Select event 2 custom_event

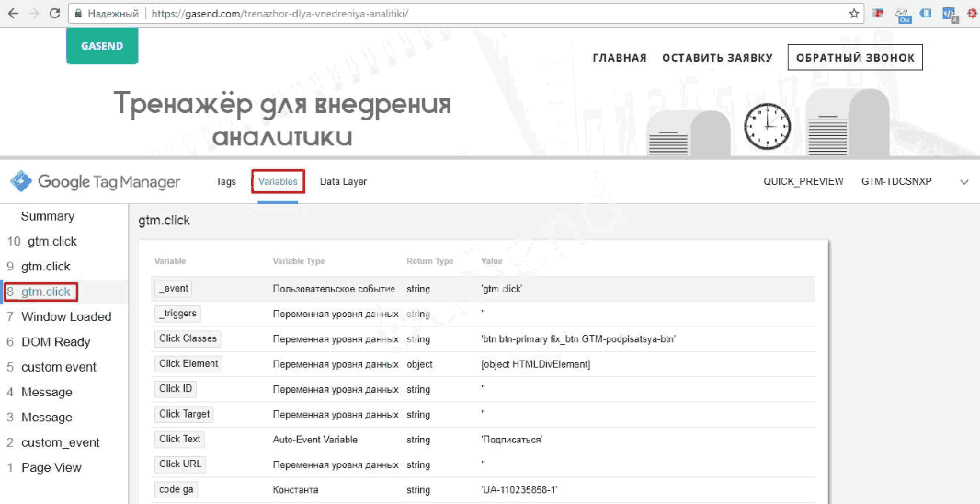click(53, 442)
